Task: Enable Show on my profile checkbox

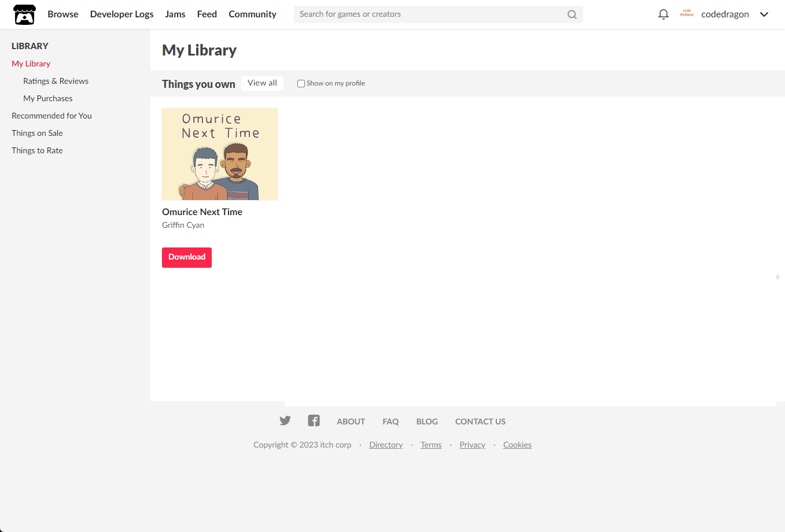Action: 301,83
